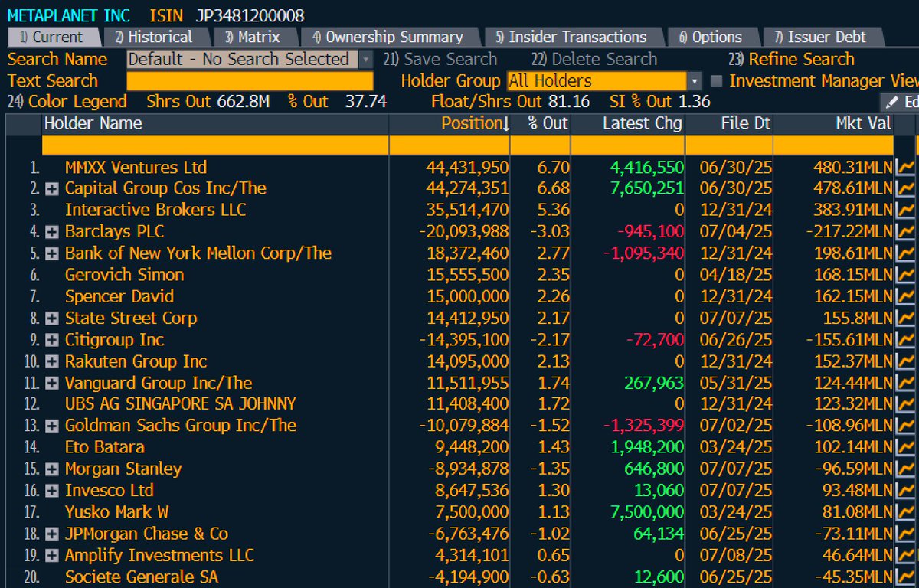Image resolution: width=919 pixels, height=588 pixels.
Task: Click the Save Search button
Action: click(x=440, y=59)
